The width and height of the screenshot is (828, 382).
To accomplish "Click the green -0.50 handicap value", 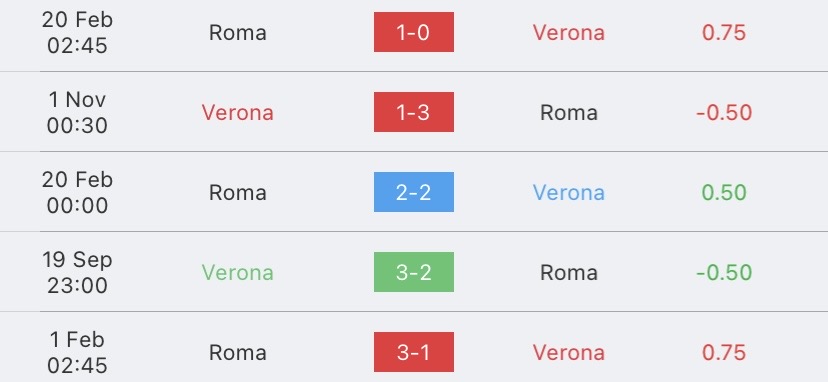I will pos(724,273).
